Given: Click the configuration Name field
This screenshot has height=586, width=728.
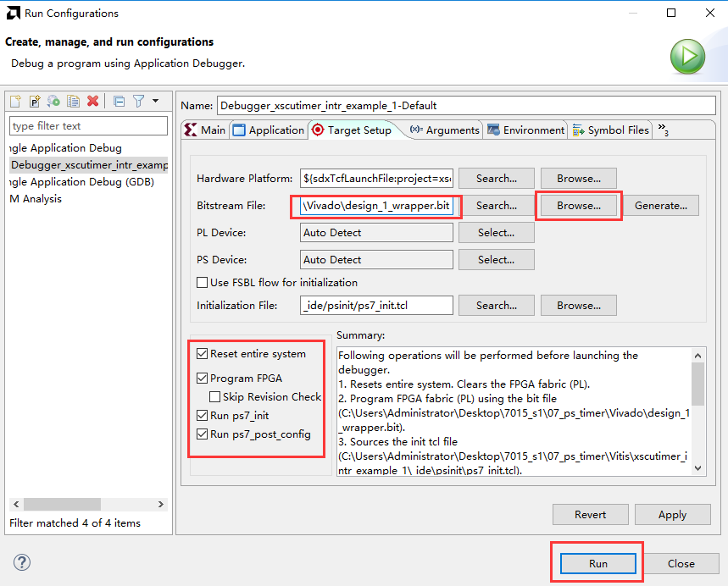Looking at the screenshot, I should (466, 105).
